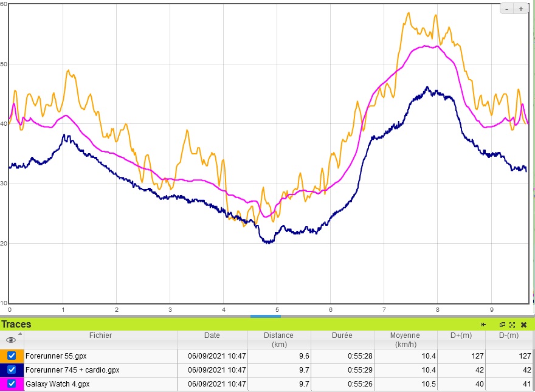
Task: Uncheck the Forerunner 745 + cardio.gpx trace
Action: tap(12, 370)
